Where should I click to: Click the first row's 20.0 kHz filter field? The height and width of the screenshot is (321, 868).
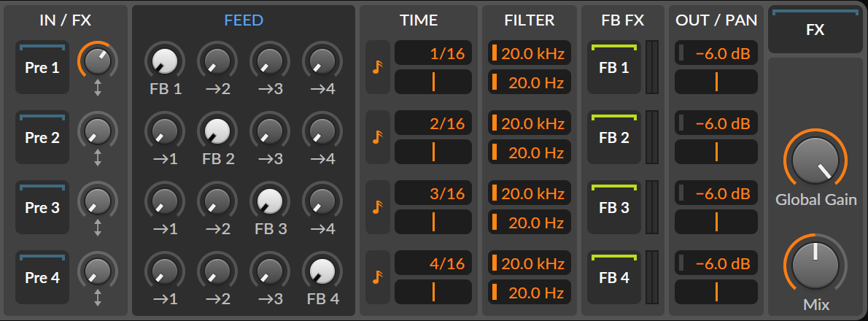[530, 53]
